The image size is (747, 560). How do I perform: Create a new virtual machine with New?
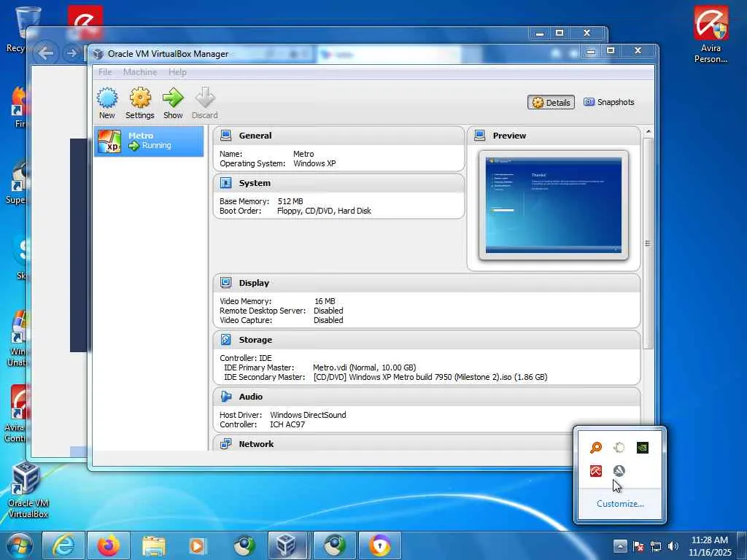click(x=107, y=103)
